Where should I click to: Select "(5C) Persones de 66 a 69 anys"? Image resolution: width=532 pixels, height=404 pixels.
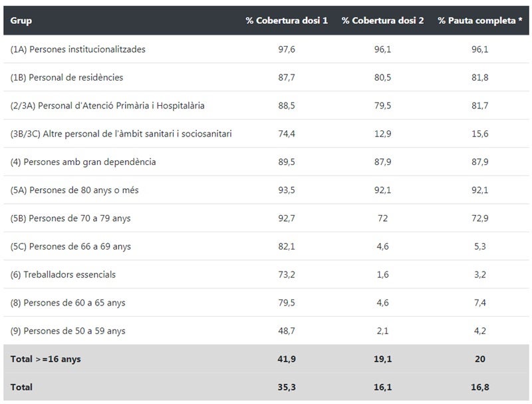[70, 246]
